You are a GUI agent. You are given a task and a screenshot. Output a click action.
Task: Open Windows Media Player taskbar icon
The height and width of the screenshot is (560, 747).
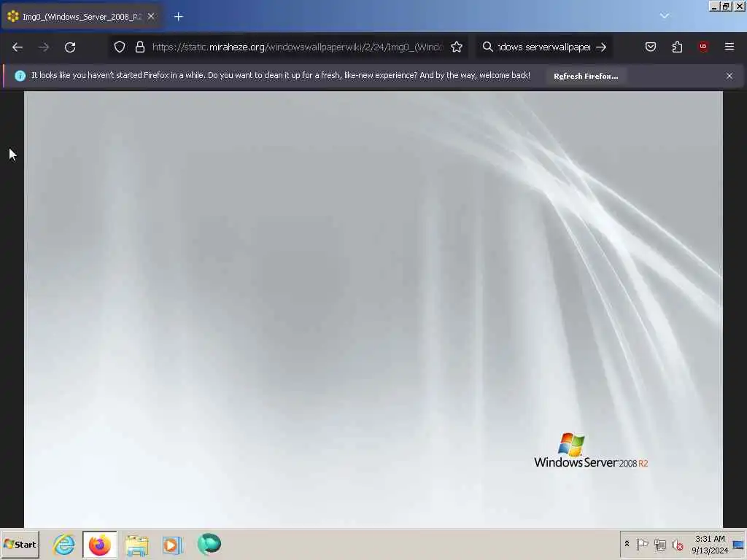(x=172, y=545)
